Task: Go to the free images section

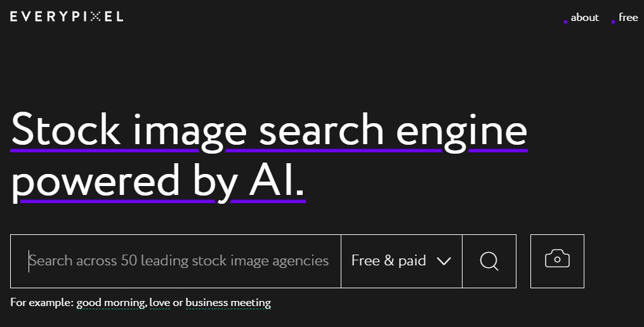Action: click(628, 17)
